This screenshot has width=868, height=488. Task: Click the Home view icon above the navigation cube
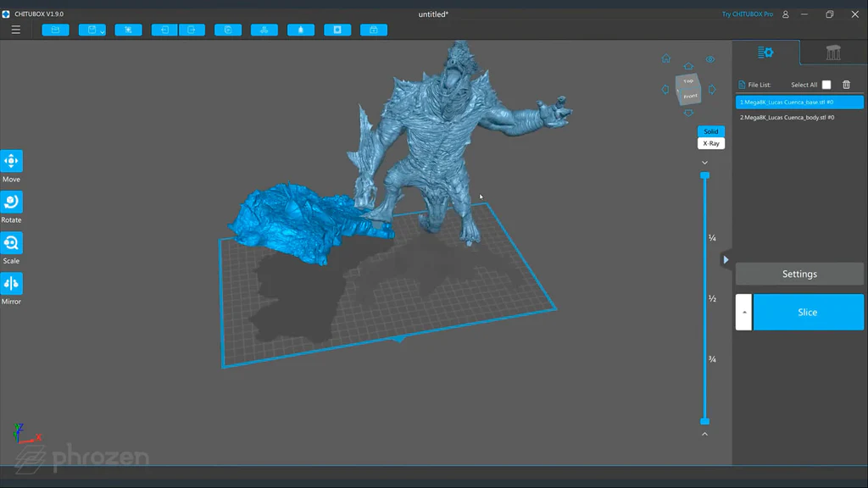[666, 58]
